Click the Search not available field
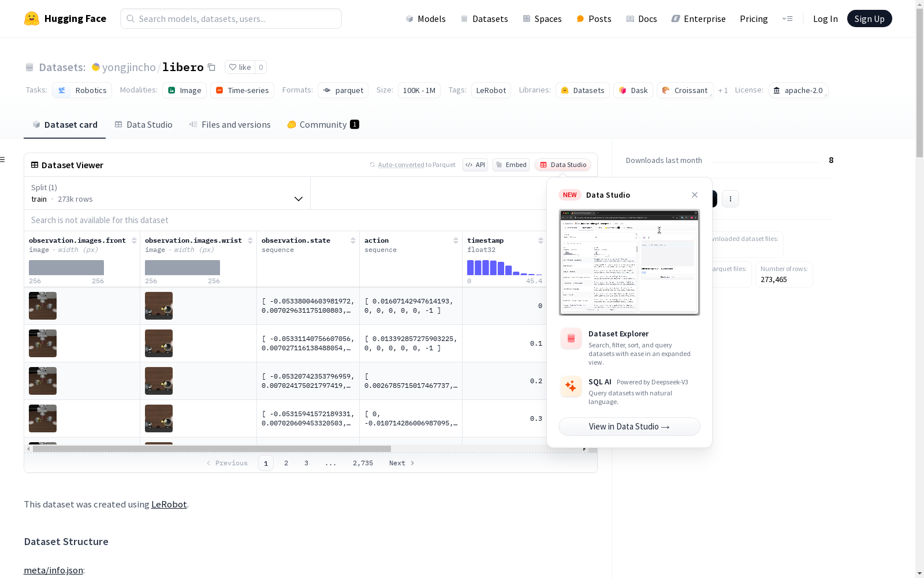This screenshot has width=924, height=578. point(285,220)
